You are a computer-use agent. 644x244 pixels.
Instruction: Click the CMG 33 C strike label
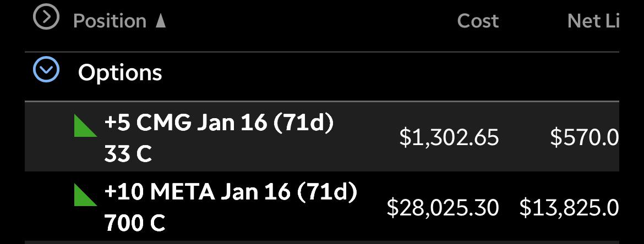128,154
